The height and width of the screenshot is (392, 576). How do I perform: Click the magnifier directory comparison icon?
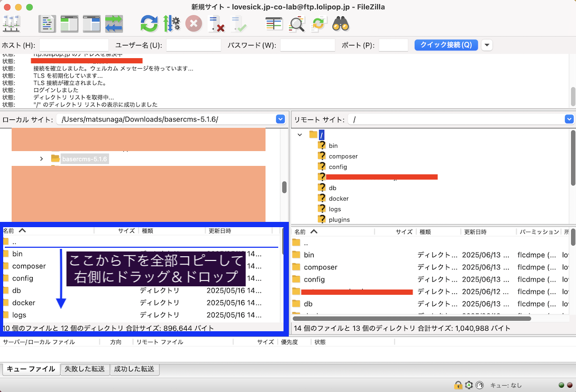(296, 24)
